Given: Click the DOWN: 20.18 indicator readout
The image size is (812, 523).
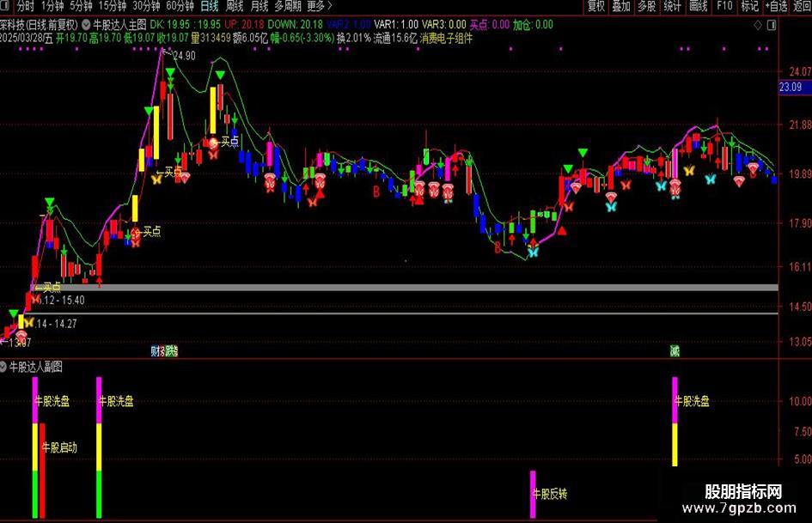Looking at the screenshot, I should tap(296, 24).
